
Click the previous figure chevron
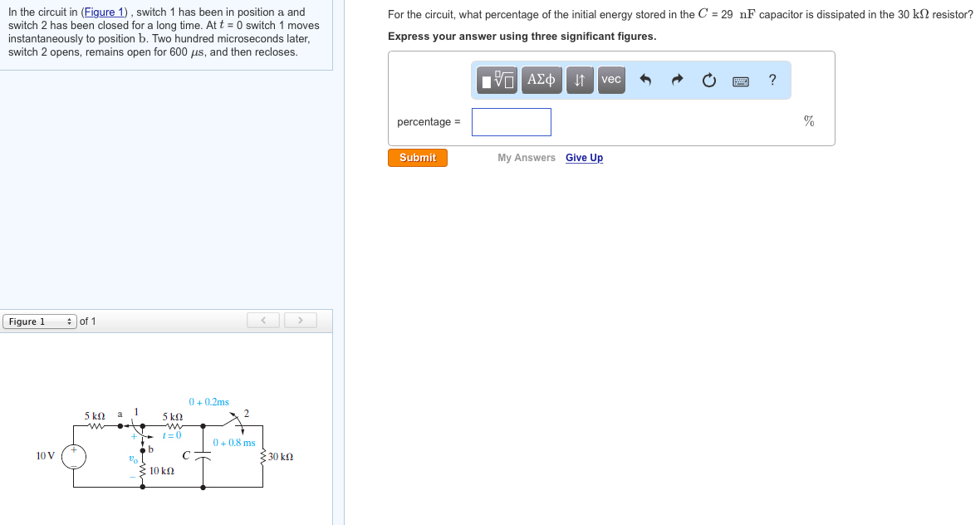(x=263, y=320)
